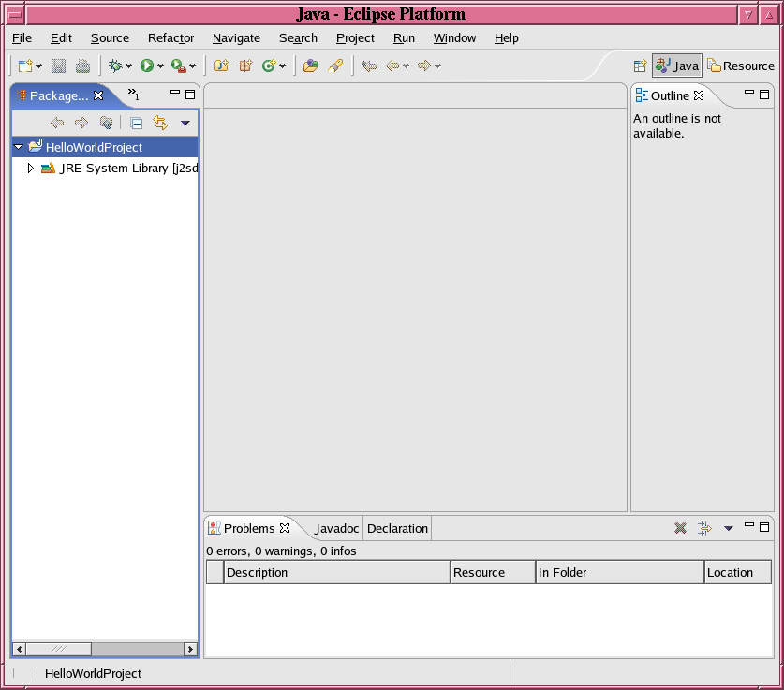784x690 pixels.
Task: Open the Navigate menu
Action: point(236,38)
